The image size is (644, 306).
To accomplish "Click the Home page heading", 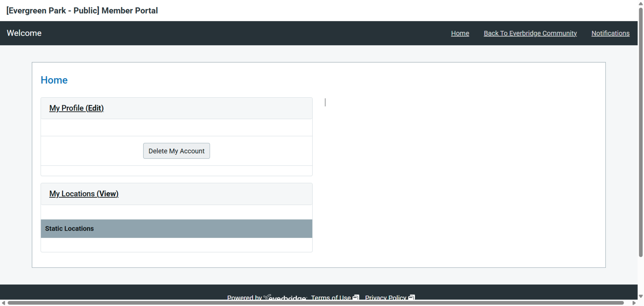I will tap(54, 80).
